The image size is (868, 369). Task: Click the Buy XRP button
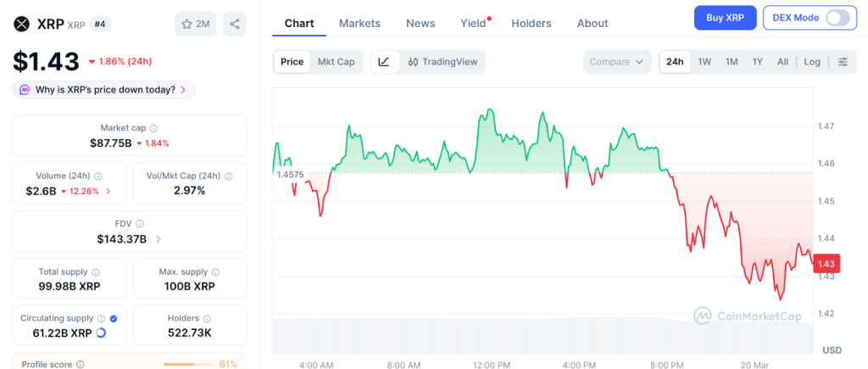(x=724, y=18)
